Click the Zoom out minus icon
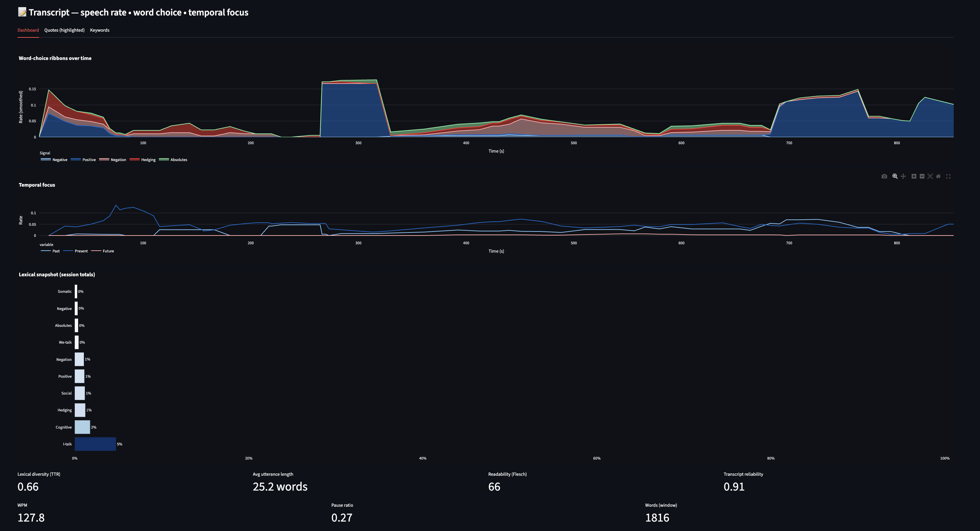 coord(922,176)
